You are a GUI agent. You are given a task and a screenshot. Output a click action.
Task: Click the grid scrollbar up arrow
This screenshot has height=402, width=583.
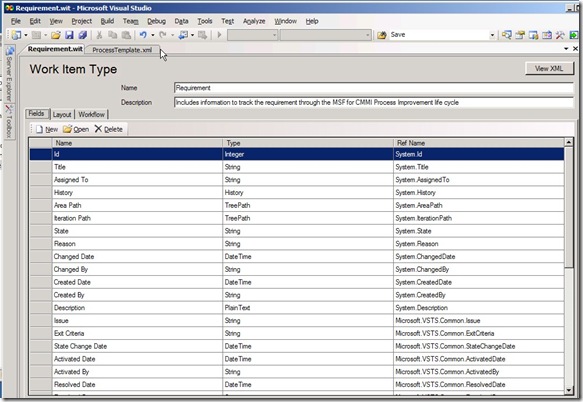[x=569, y=142]
